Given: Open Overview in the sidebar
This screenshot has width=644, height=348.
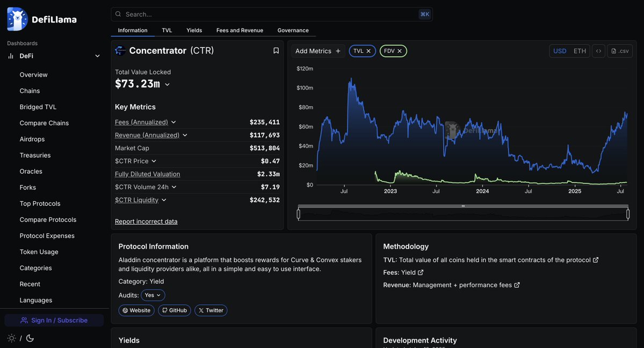Looking at the screenshot, I should coord(34,75).
